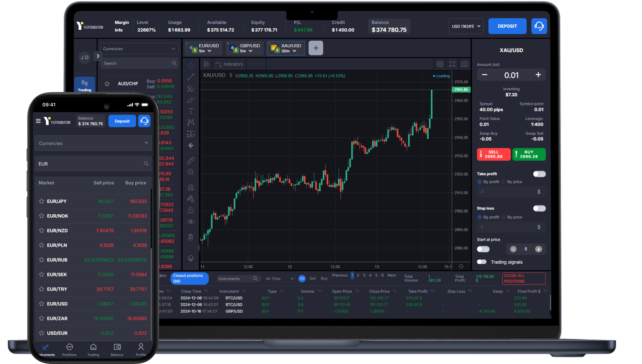
Task: Click the laptop's support headset button
Action: [539, 26]
